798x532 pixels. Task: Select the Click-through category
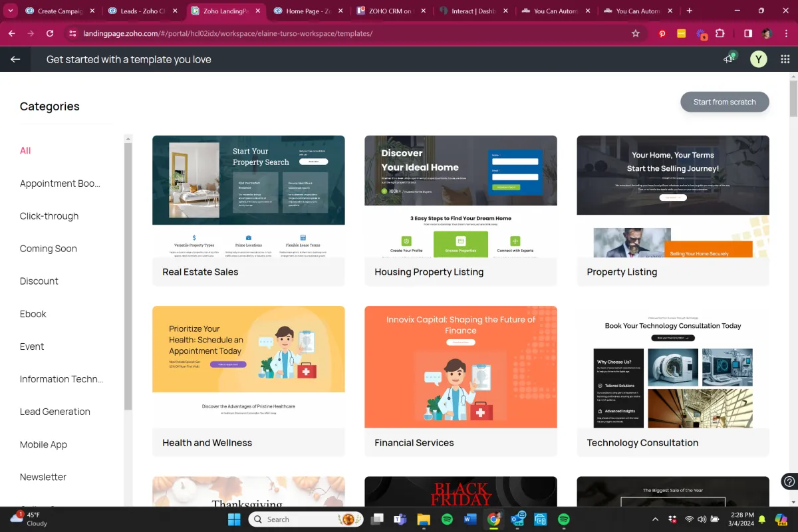[x=49, y=216]
